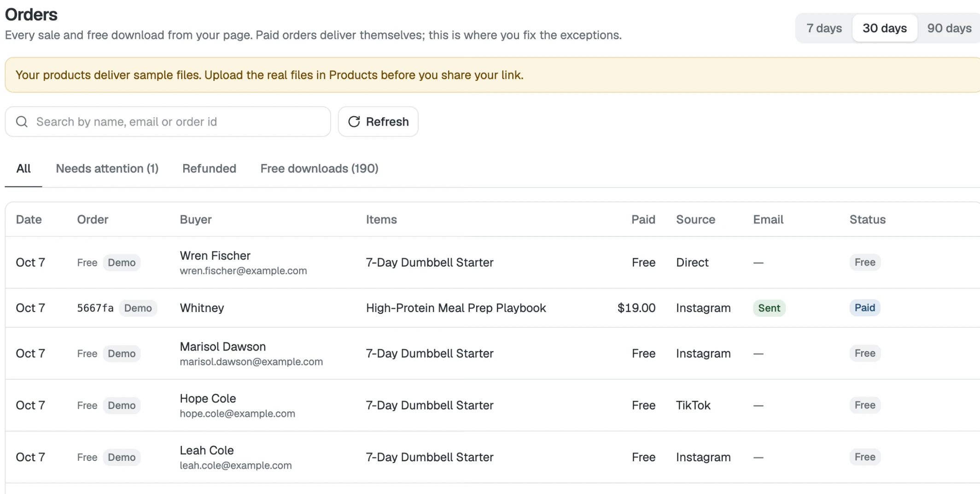
Task: Focus the search by name field
Action: [168, 122]
